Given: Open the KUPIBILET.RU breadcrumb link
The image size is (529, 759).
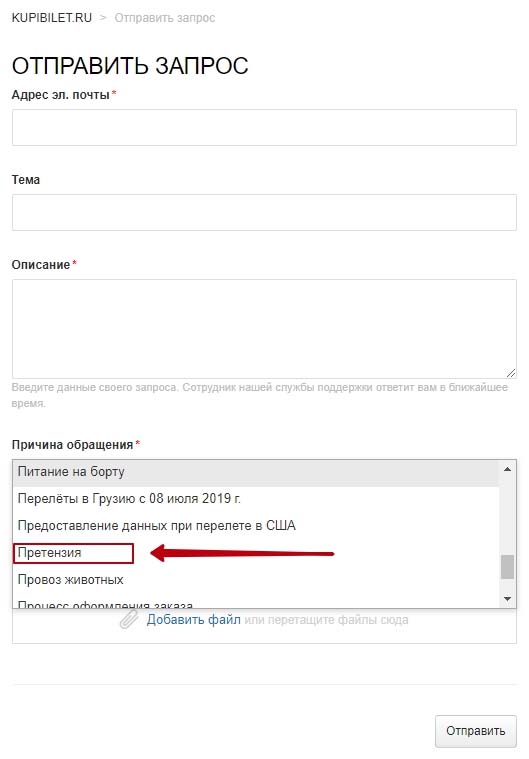Looking at the screenshot, I should click(x=52, y=18).
